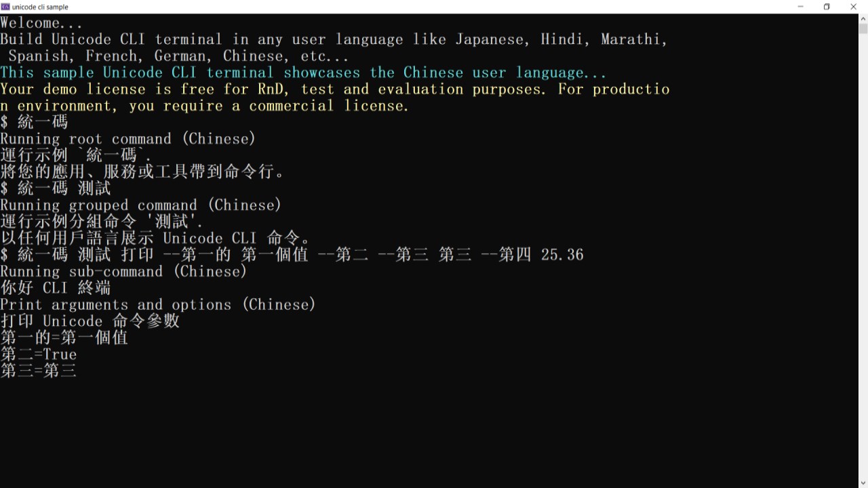Minimize the unicode cli sample window
Image resolution: width=868 pixels, height=488 pixels.
point(801,7)
